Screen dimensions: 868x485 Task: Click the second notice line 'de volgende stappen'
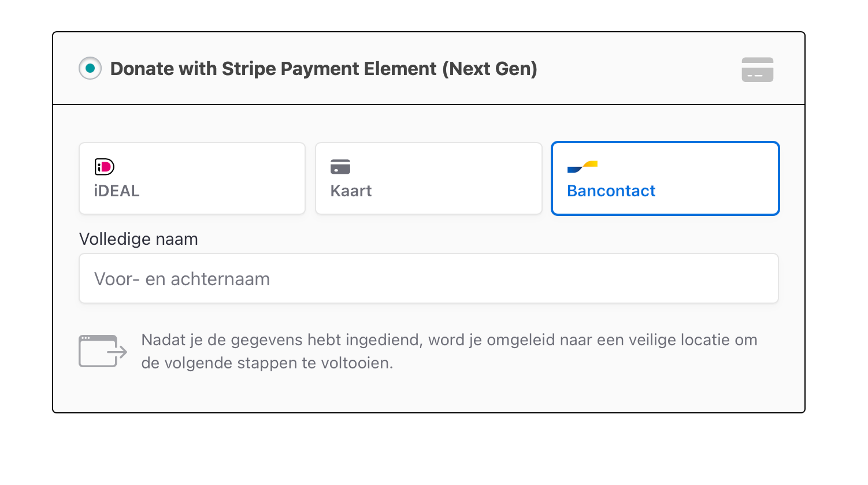(x=267, y=363)
